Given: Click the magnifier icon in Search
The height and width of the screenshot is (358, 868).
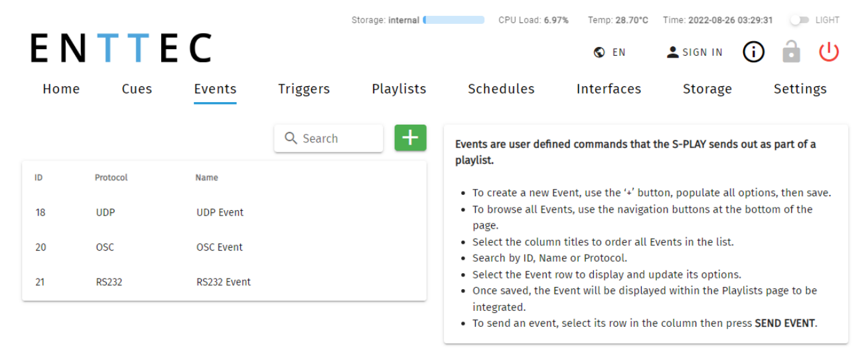Looking at the screenshot, I should (291, 138).
